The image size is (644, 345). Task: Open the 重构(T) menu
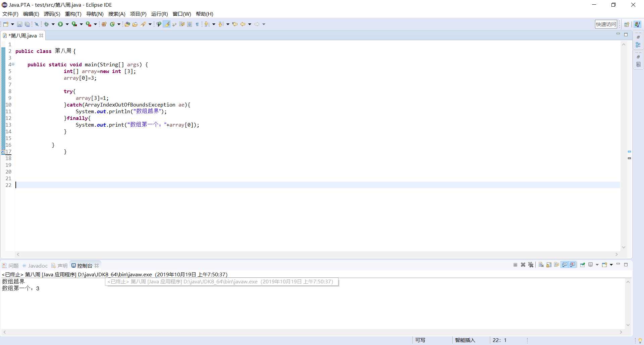pos(73,14)
